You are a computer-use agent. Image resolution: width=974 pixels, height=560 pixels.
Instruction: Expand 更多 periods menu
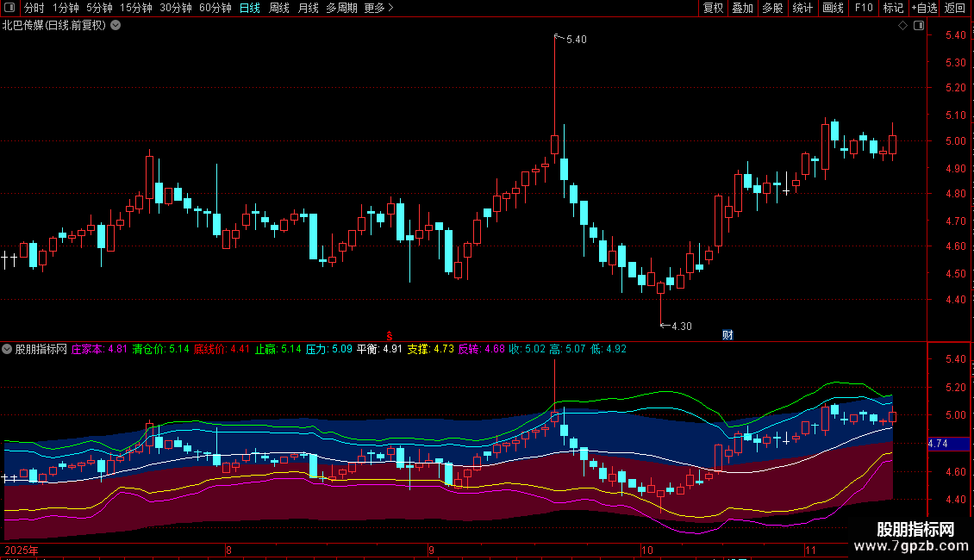(378, 9)
